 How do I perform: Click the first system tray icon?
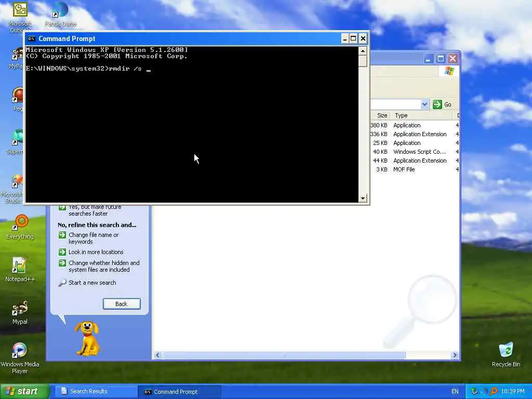point(474,392)
